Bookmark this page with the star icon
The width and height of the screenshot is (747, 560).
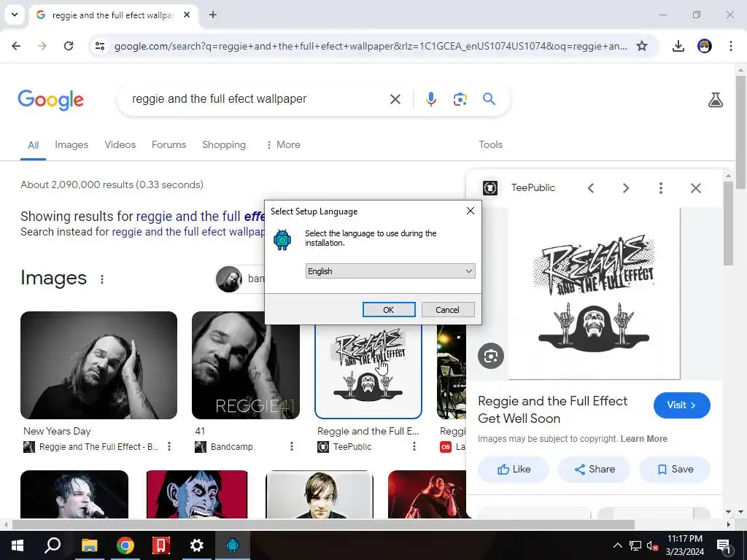642,46
